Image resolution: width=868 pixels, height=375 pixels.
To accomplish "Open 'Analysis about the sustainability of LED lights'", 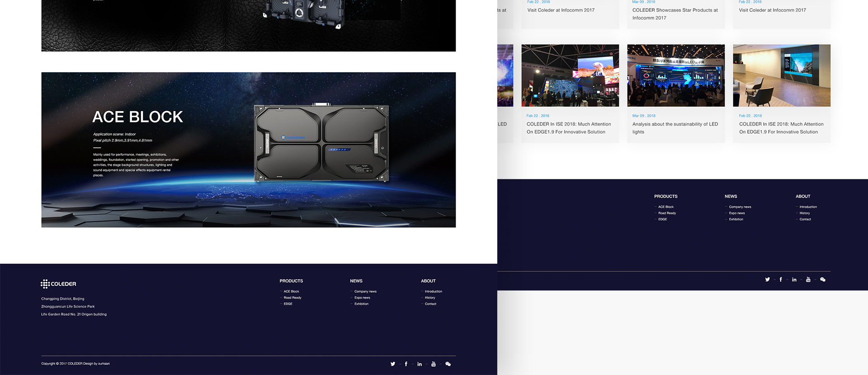I will 675,128.
